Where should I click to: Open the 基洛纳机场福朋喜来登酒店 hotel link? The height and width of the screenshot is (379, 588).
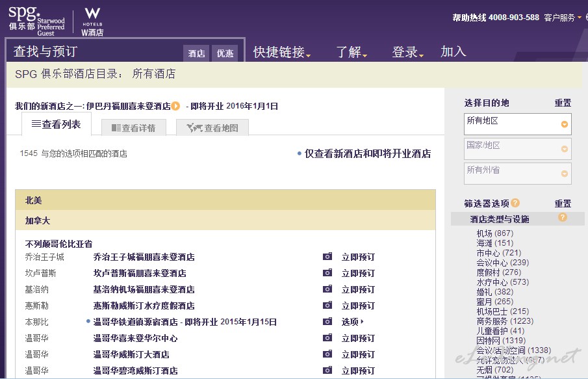144,289
